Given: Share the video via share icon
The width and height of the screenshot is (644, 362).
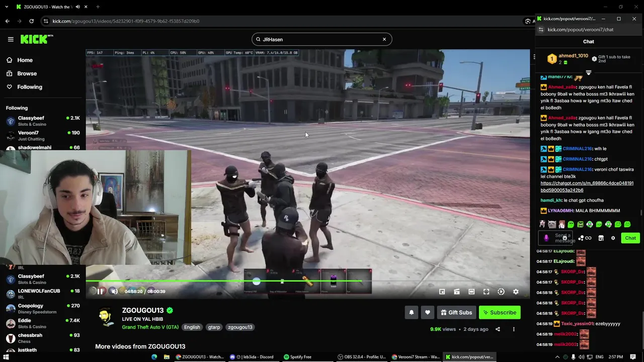Looking at the screenshot, I should pyautogui.click(x=498, y=329).
